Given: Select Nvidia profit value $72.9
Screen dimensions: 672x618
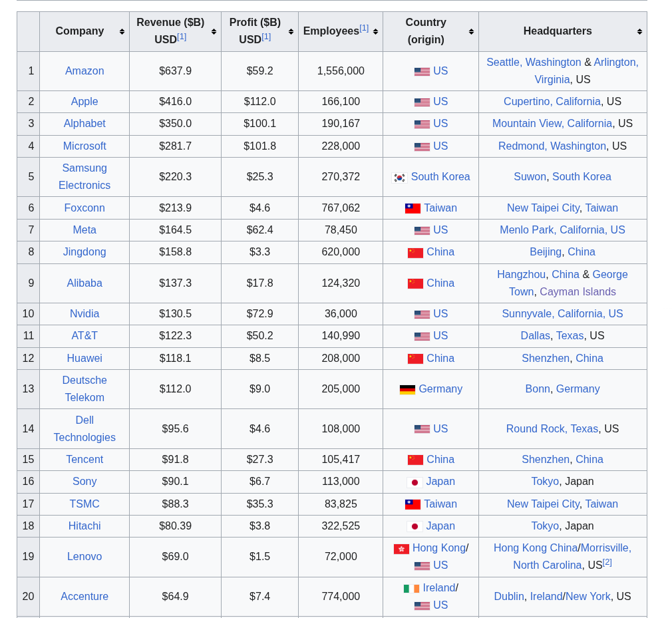Looking at the screenshot, I should tap(259, 314).
